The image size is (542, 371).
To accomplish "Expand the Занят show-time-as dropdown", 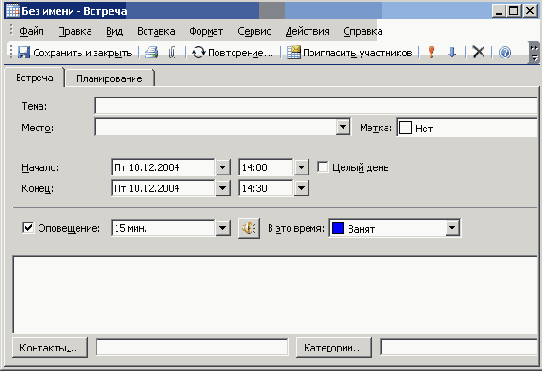I will [452, 228].
